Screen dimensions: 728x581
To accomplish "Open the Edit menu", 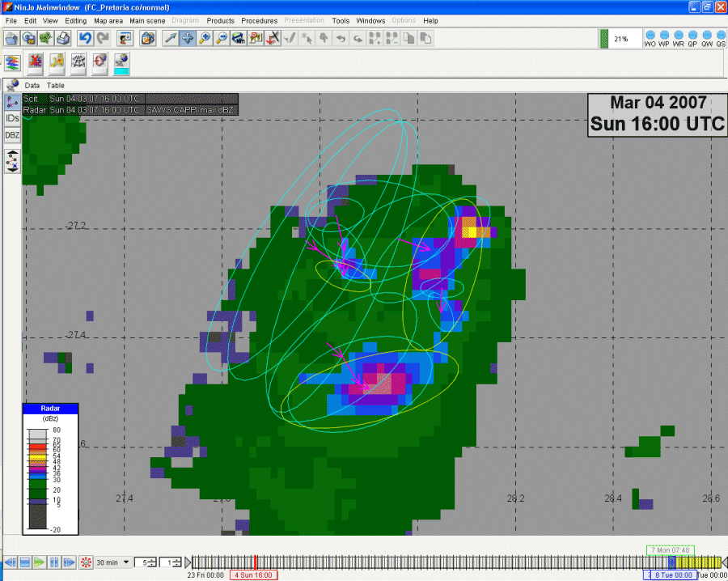I will pos(30,21).
